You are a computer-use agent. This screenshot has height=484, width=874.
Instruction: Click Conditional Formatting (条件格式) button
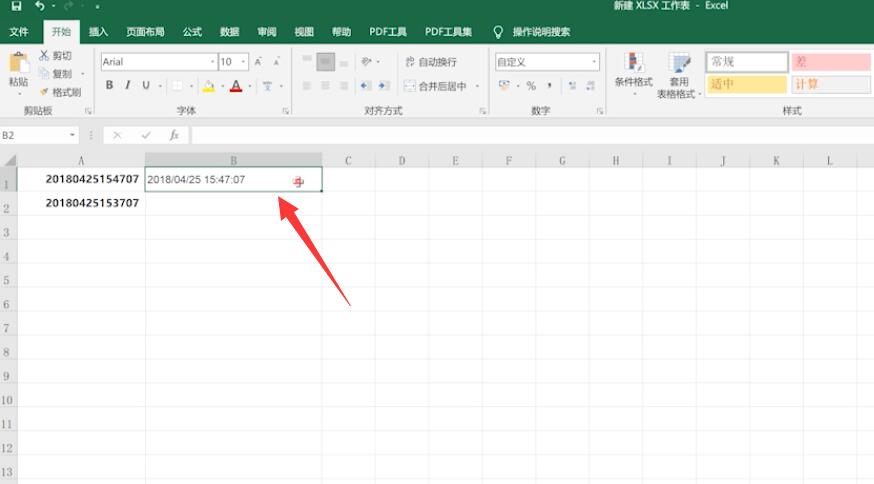tap(633, 74)
